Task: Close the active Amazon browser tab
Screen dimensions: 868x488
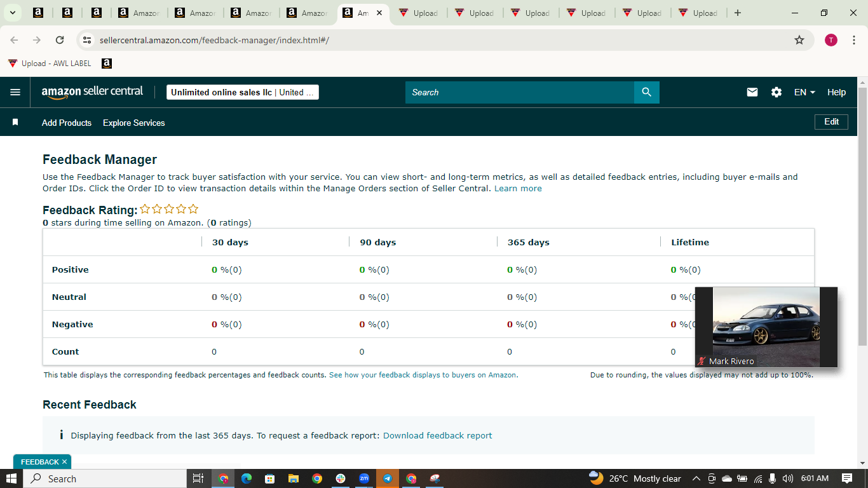Action: (x=379, y=13)
